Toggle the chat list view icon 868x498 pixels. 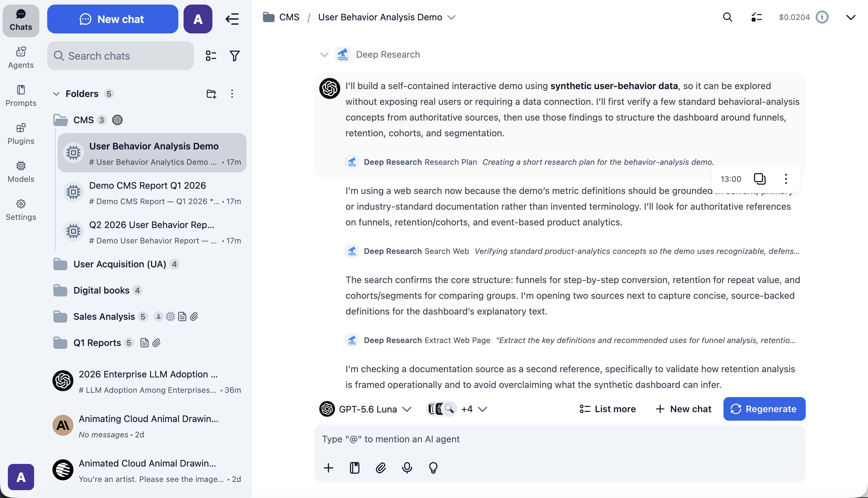pos(211,56)
